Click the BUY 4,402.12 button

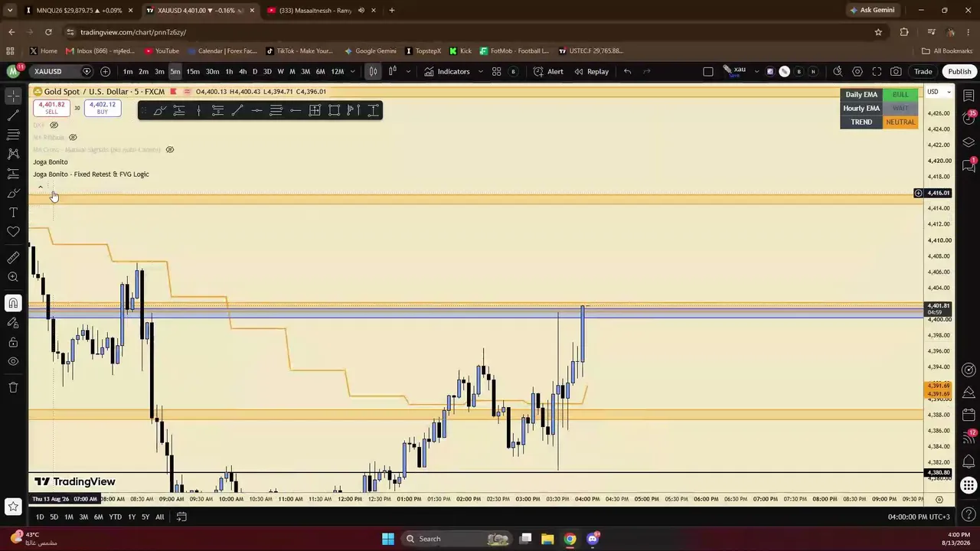[102, 108]
